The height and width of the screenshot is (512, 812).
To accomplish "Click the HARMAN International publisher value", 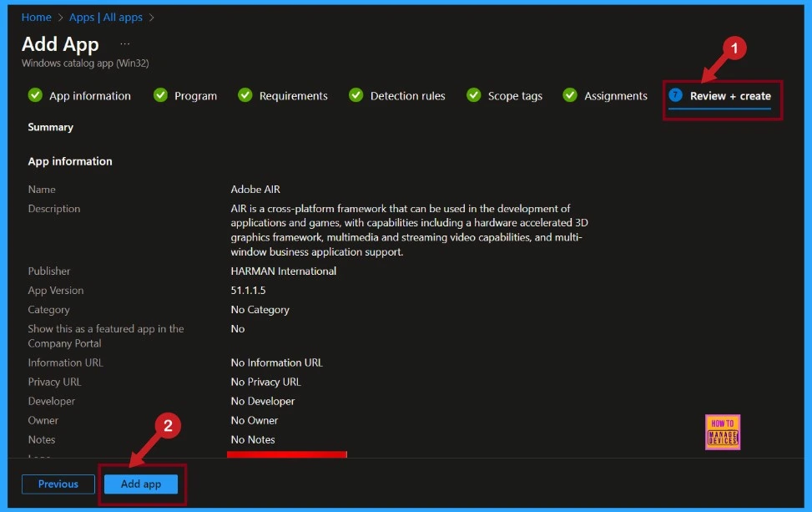I will [x=283, y=271].
